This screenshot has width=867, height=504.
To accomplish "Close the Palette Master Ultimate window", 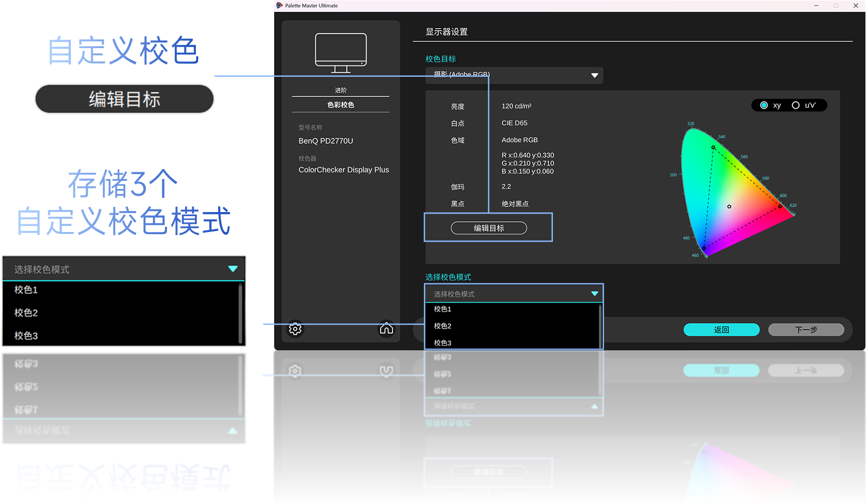I will point(856,6).
